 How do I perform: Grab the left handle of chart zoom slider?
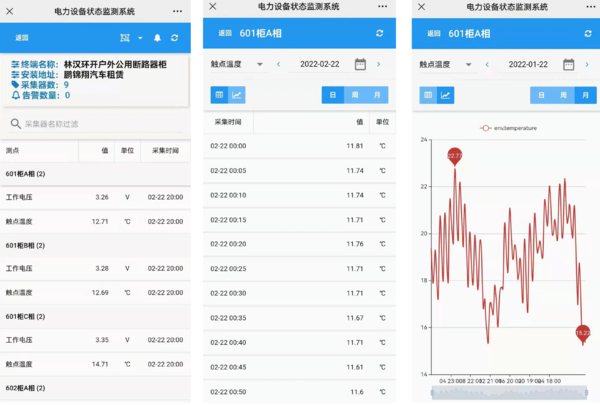click(432, 393)
